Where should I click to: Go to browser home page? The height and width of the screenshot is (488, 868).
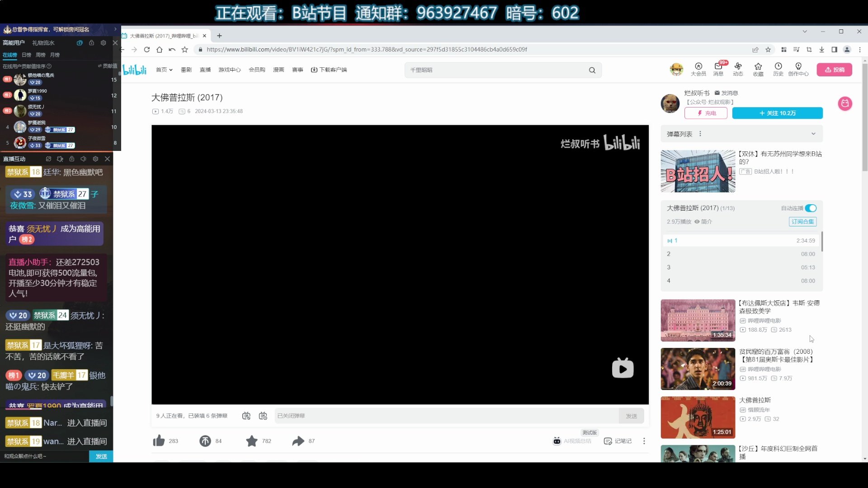(159, 50)
